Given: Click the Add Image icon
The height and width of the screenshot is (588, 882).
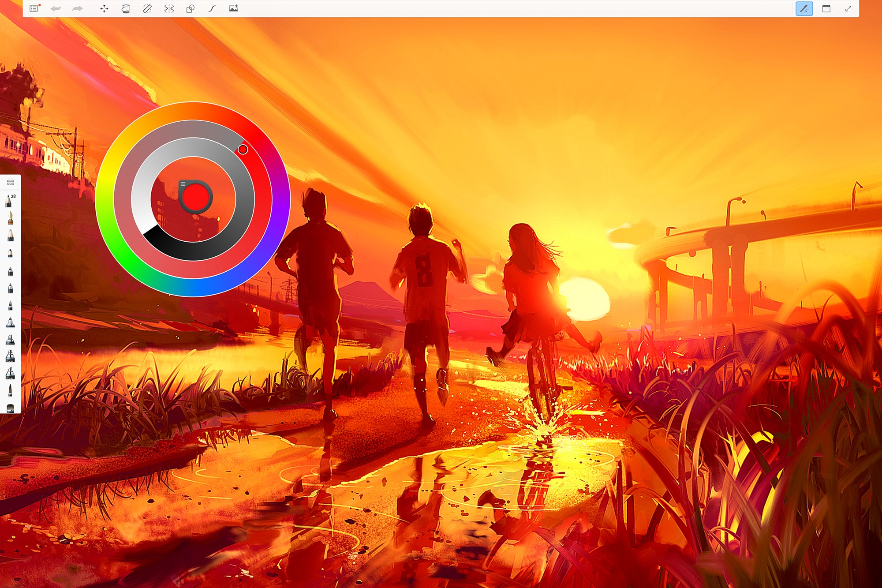Looking at the screenshot, I should (x=234, y=8).
